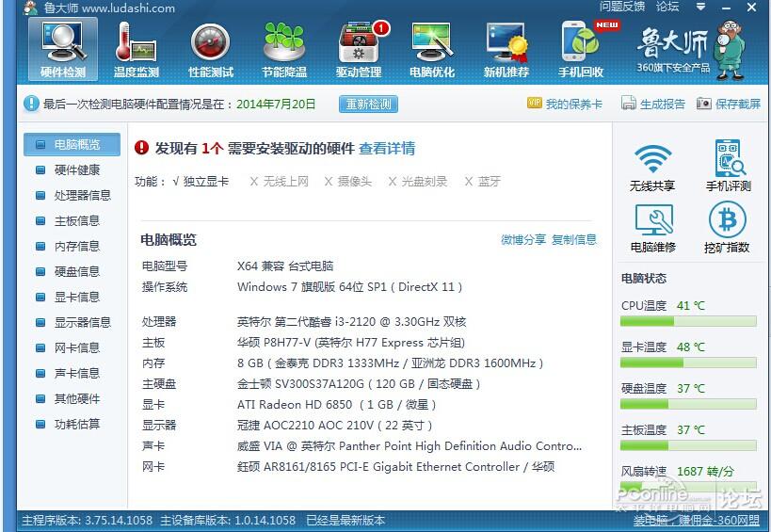Click the 蓝牙 feature indicator

(482, 182)
